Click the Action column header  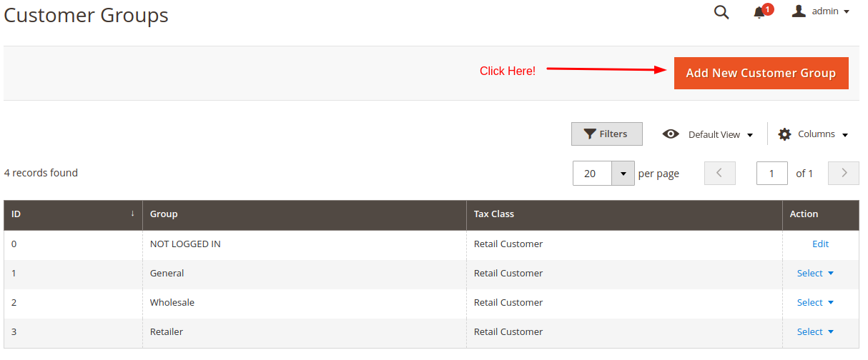click(x=821, y=214)
